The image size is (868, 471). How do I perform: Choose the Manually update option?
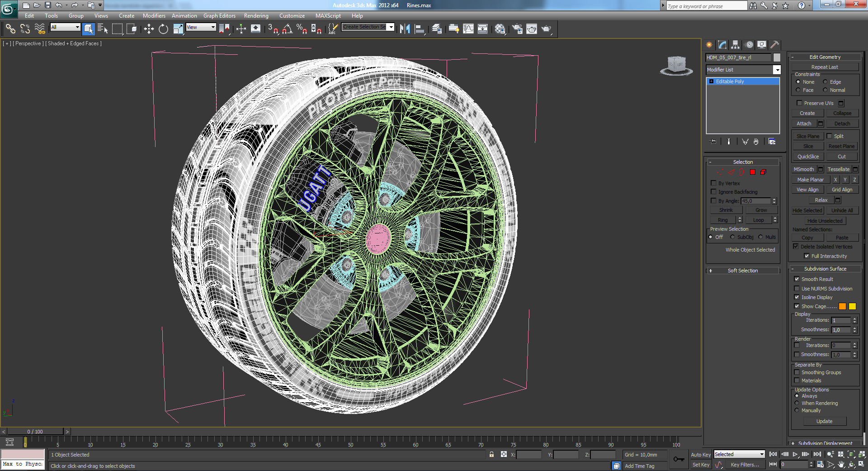(x=797, y=410)
